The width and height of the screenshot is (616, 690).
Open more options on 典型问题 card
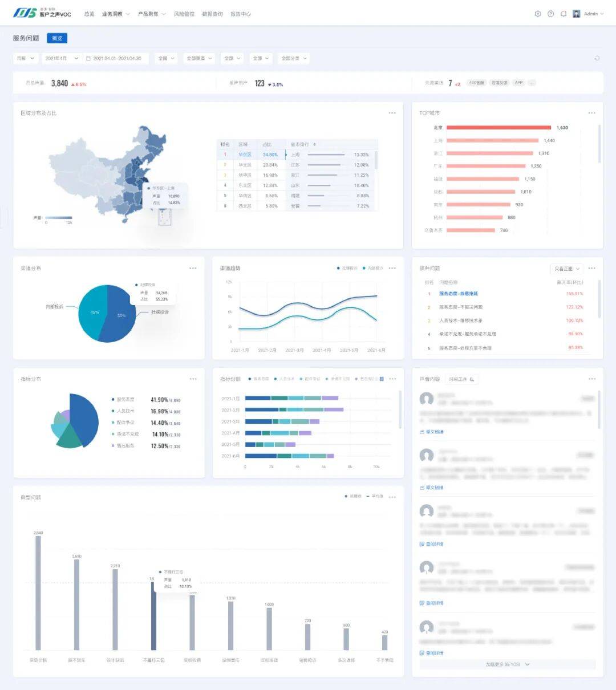pos(392,497)
